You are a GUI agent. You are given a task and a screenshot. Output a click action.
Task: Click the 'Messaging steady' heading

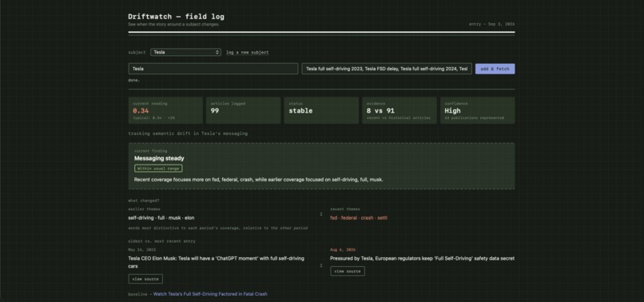click(159, 158)
